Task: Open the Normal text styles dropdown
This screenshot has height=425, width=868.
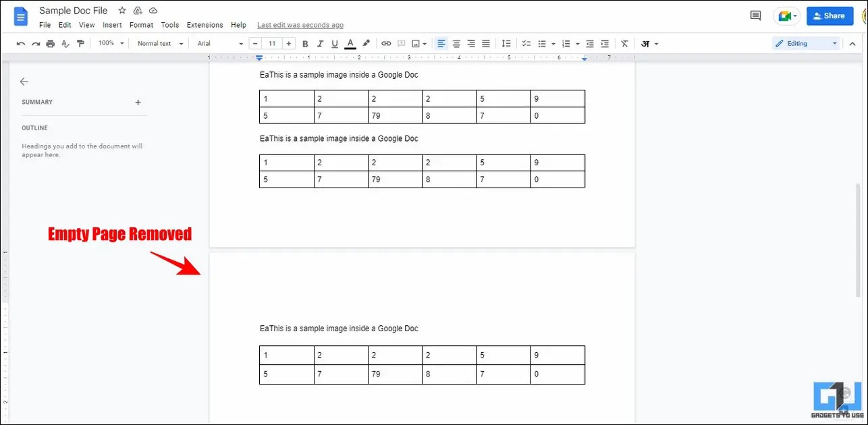Action: [161, 43]
